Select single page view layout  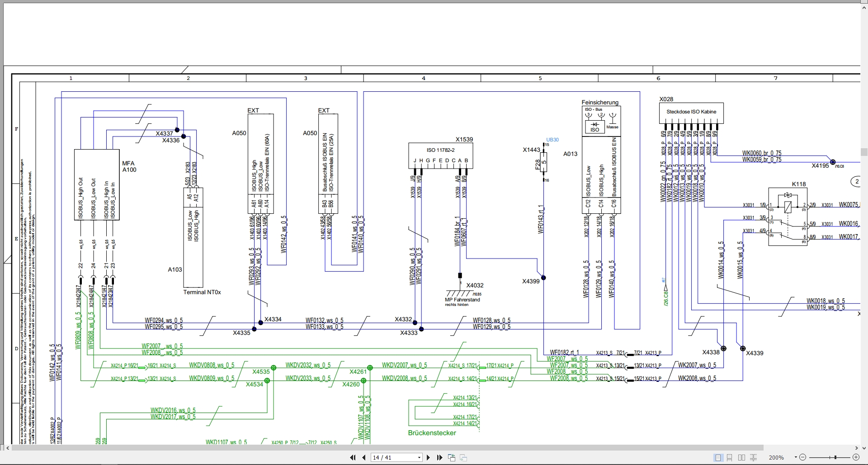click(718, 457)
